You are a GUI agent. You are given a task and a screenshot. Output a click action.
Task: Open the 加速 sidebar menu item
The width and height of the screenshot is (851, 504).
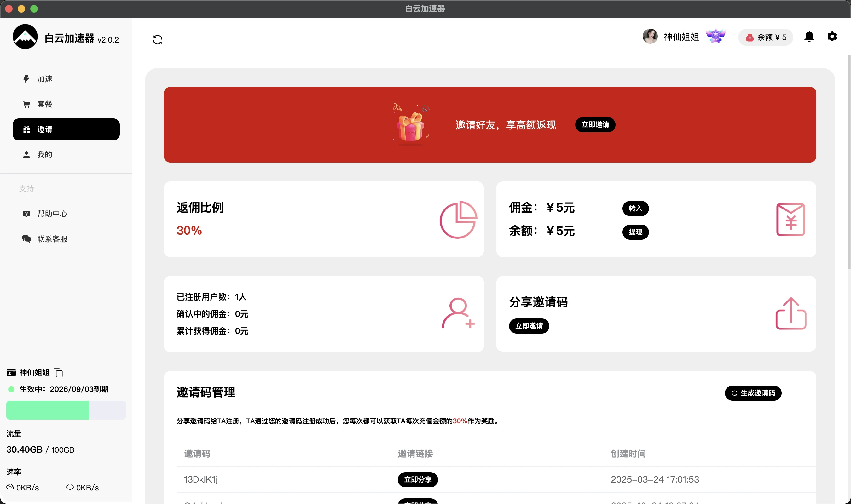[44, 79]
